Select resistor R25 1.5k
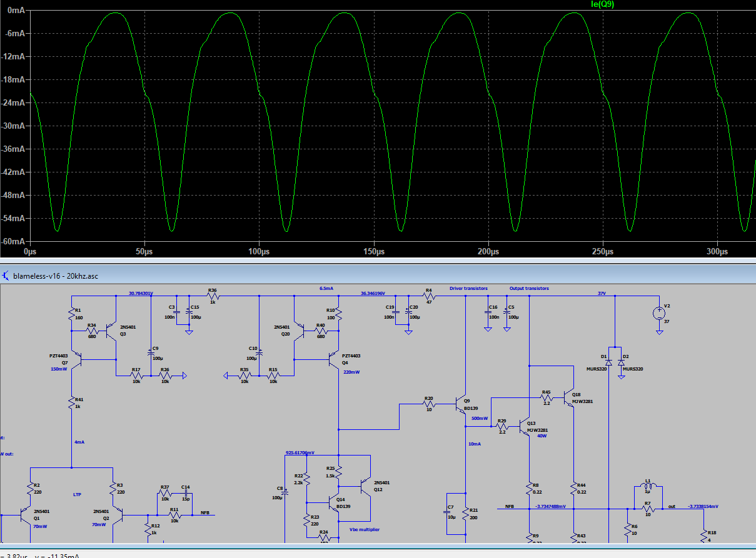This screenshot has height=558, width=756. [338, 474]
